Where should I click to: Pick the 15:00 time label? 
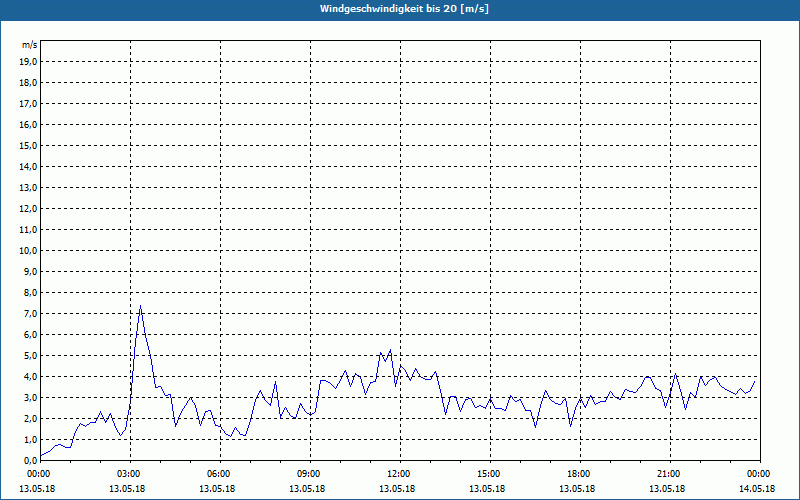[x=490, y=474]
